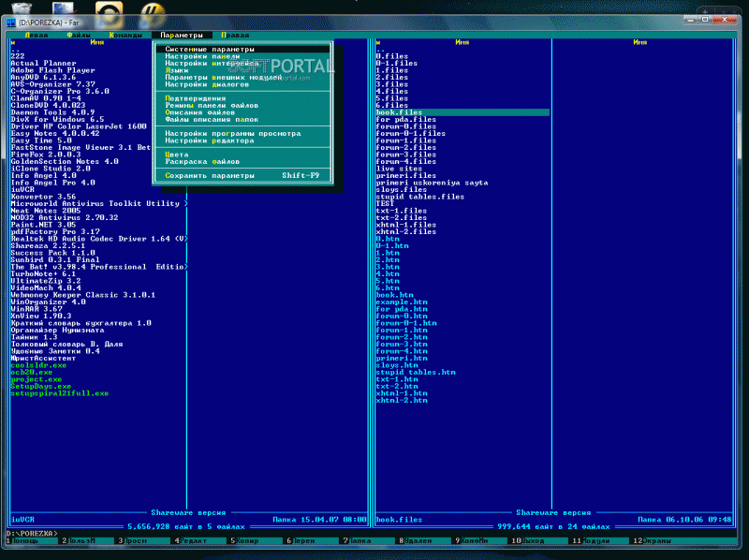Select file 'setupspiral21full.exe'
This screenshot has width=749, height=560.
(60, 393)
